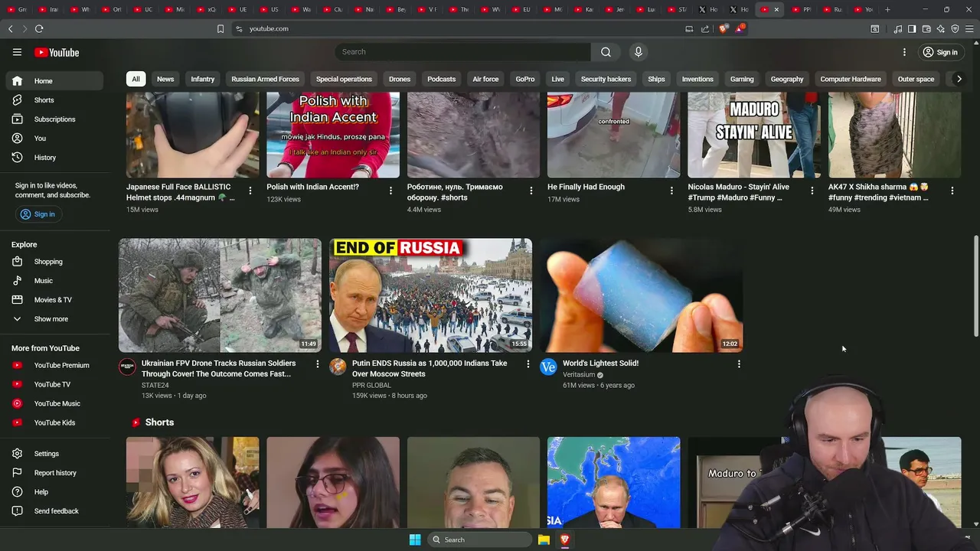
Task: Play Ukrainian FPV Drone video thumbnail
Action: point(220,295)
